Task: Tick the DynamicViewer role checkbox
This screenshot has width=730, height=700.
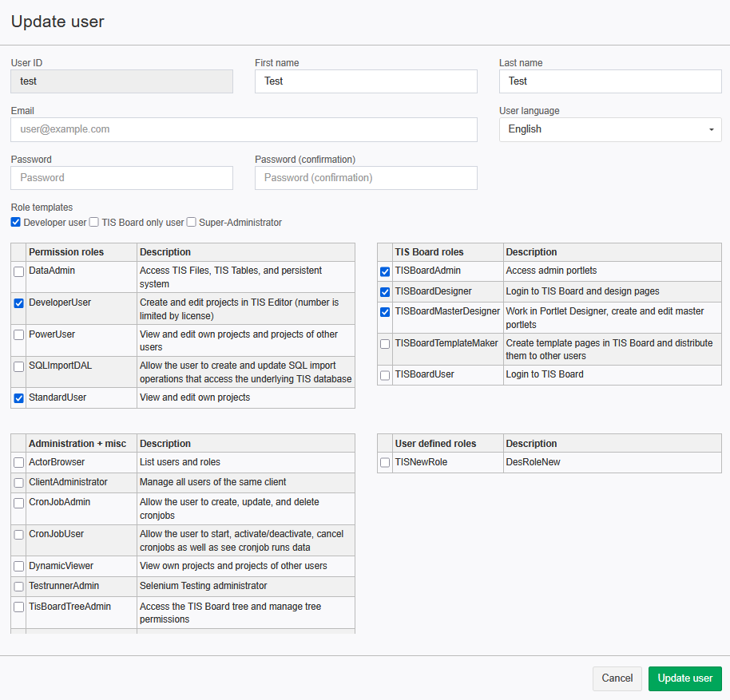Action: click(18, 567)
